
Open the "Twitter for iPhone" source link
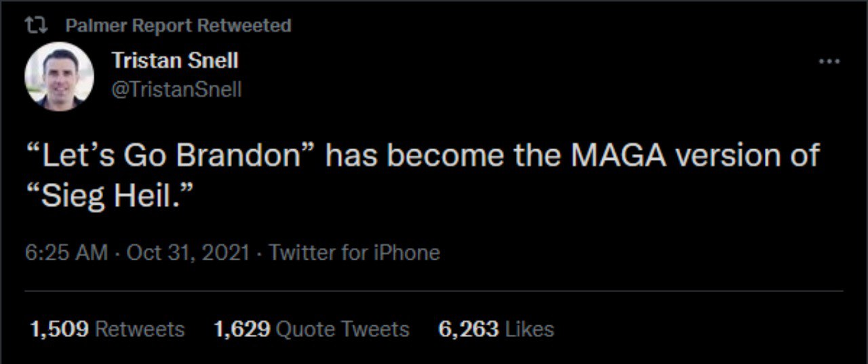pos(354,253)
